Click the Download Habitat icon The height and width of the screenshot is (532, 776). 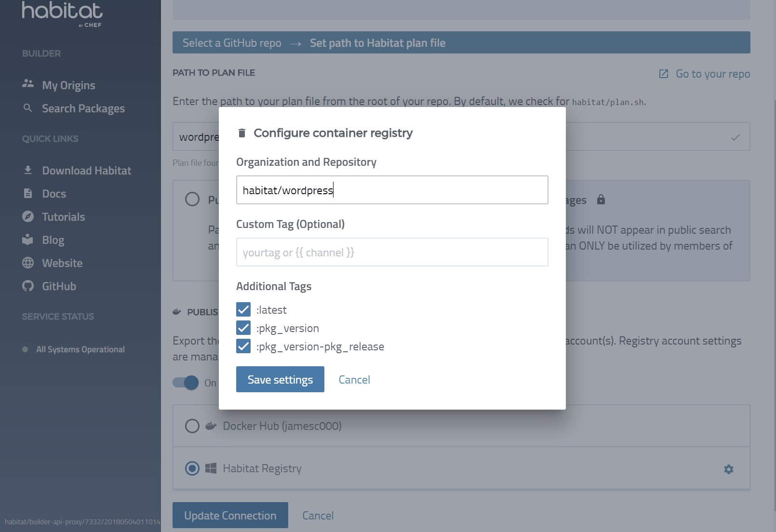(28, 170)
